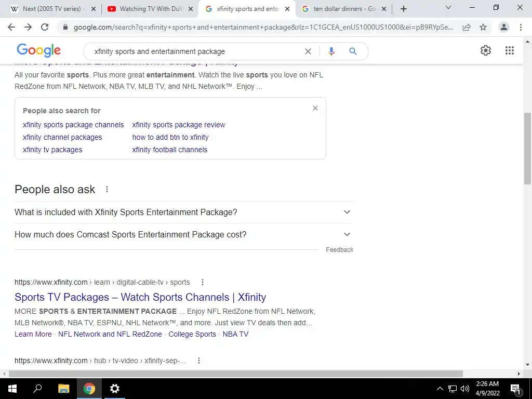
Task: Open a new browser tab
Action: (403, 9)
